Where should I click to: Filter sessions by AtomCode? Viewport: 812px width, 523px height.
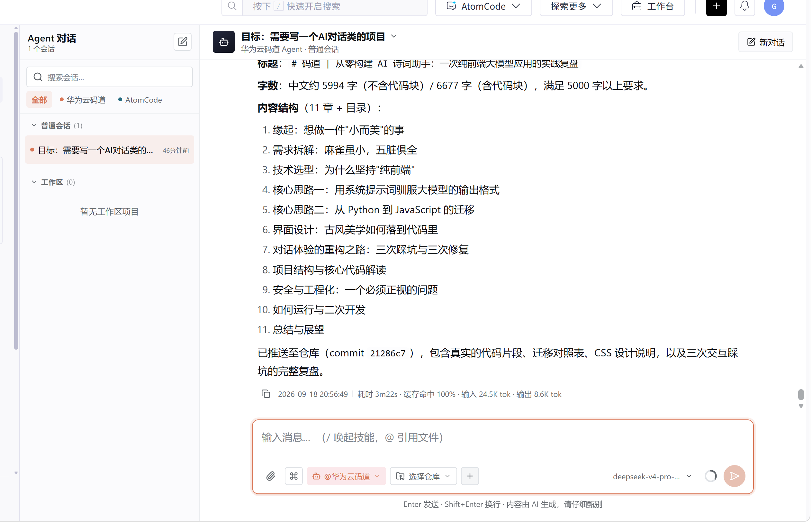tap(140, 100)
